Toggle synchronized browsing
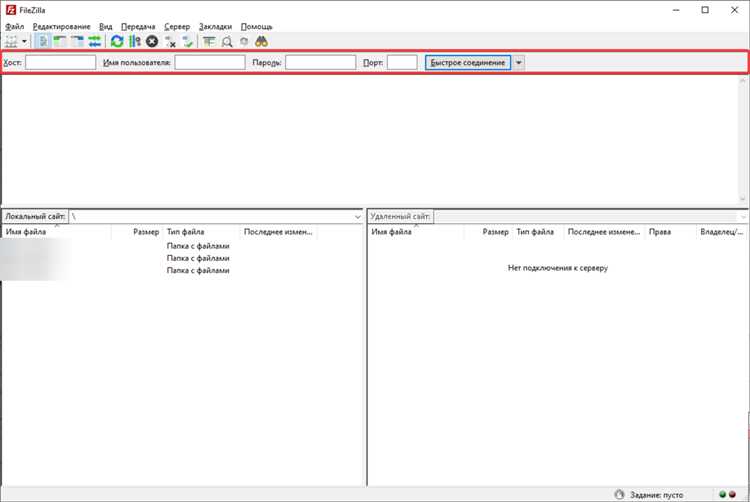 [244, 42]
